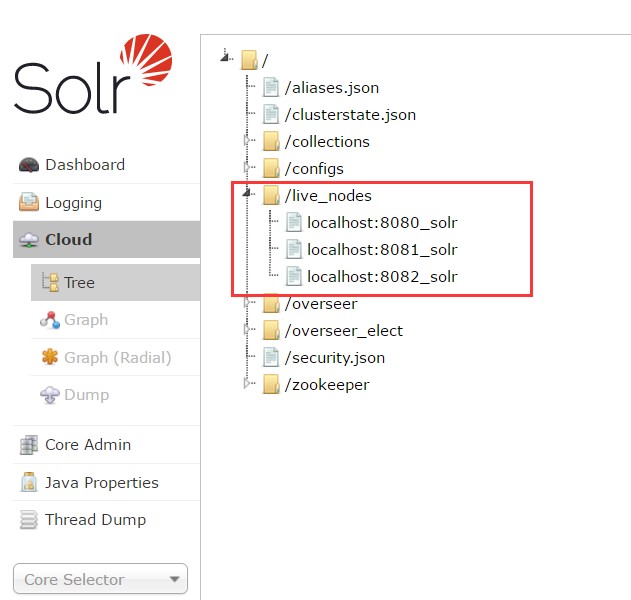631x600 pixels.
Task: Select /live_nodes tree label
Action: tap(328, 196)
